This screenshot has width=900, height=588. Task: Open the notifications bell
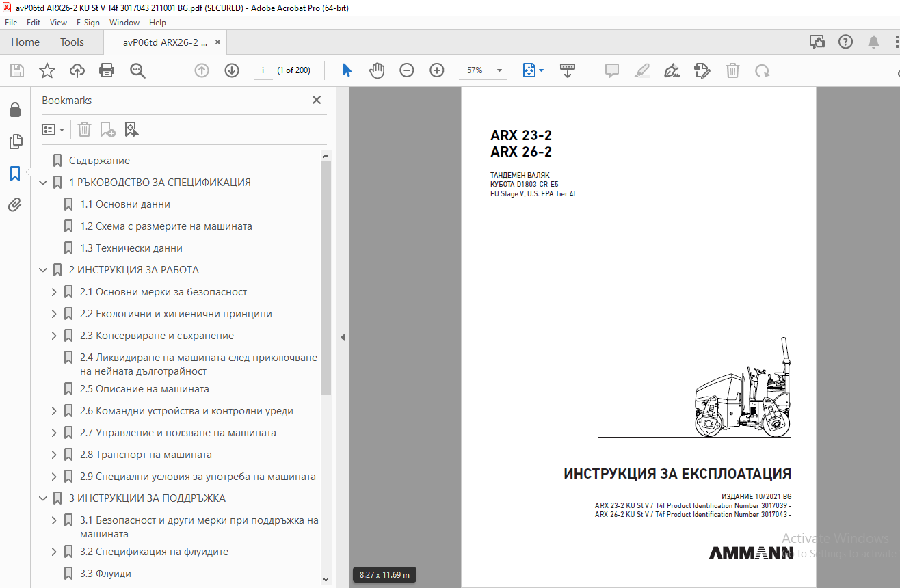[873, 42]
